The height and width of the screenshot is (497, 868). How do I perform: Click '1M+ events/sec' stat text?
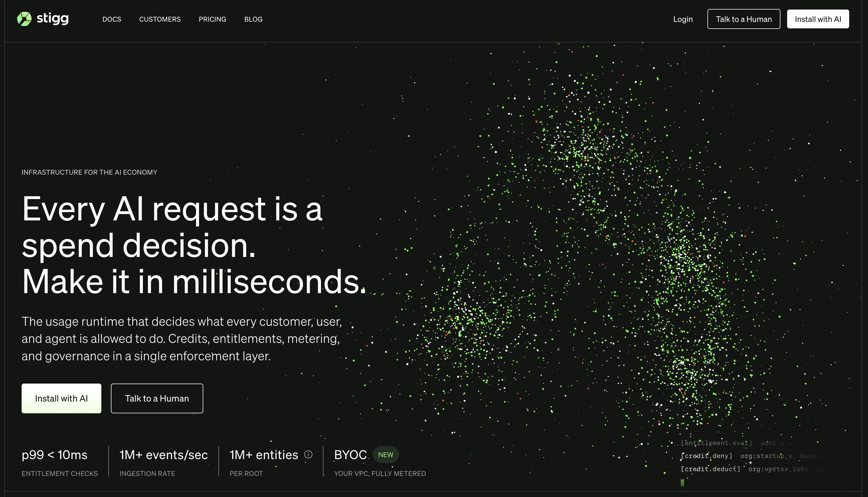163,455
